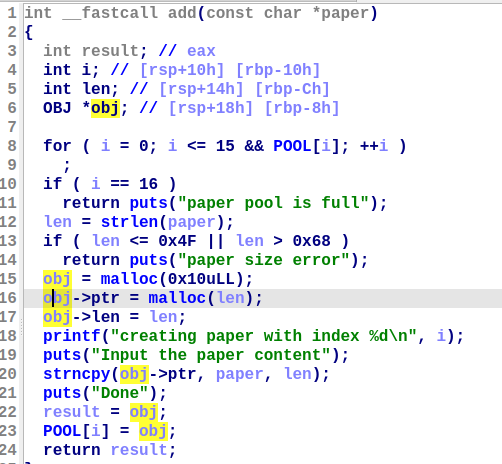Click the 0x68 constant in the comparison
Viewport: 502px width, 464px height.
(311, 241)
